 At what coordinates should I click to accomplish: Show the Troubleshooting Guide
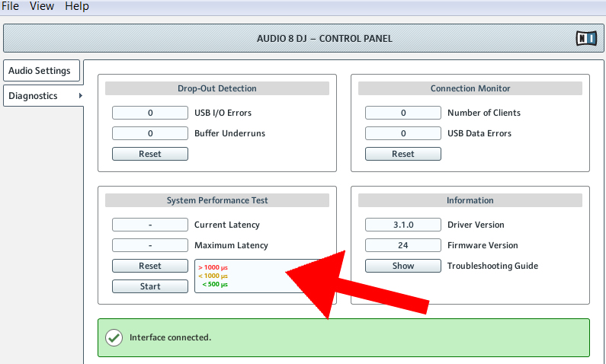click(x=402, y=266)
